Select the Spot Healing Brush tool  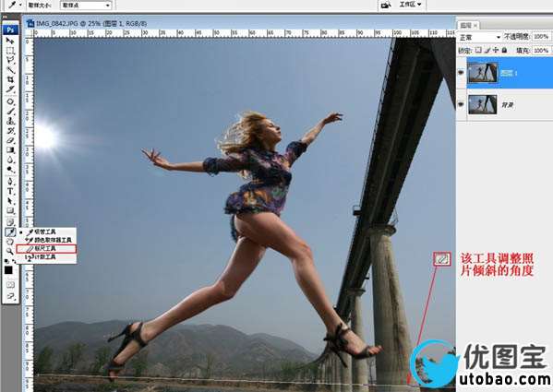pyautogui.click(x=10, y=102)
